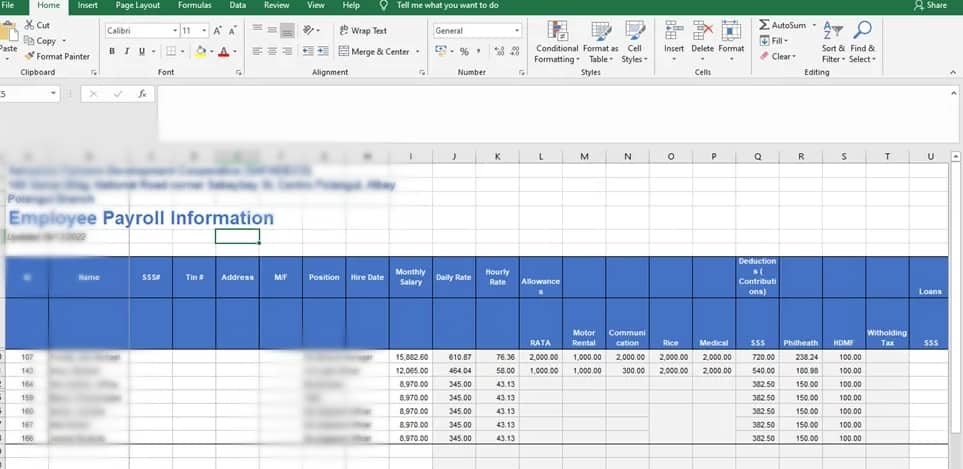The height and width of the screenshot is (469, 963).
Task: Open the Font dialog launcher
Action: coord(238,72)
